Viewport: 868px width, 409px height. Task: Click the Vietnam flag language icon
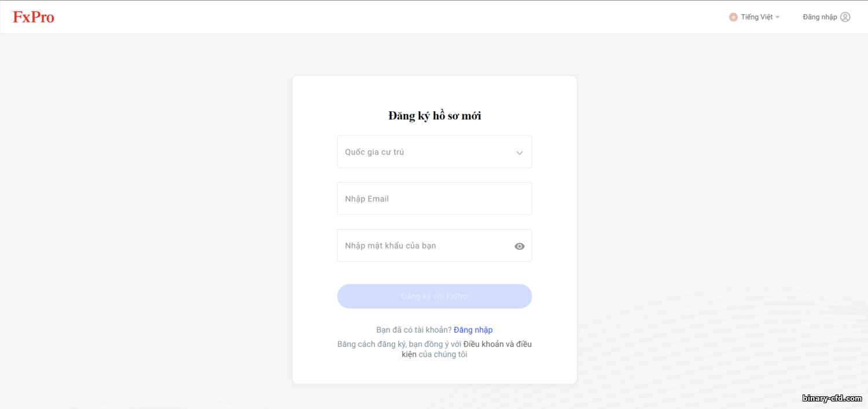tap(733, 17)
